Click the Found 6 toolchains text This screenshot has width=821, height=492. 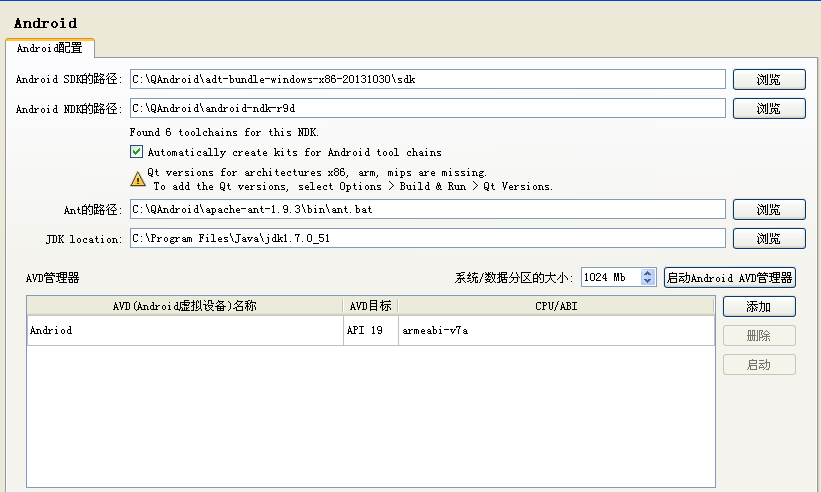[x=224, y=132]
